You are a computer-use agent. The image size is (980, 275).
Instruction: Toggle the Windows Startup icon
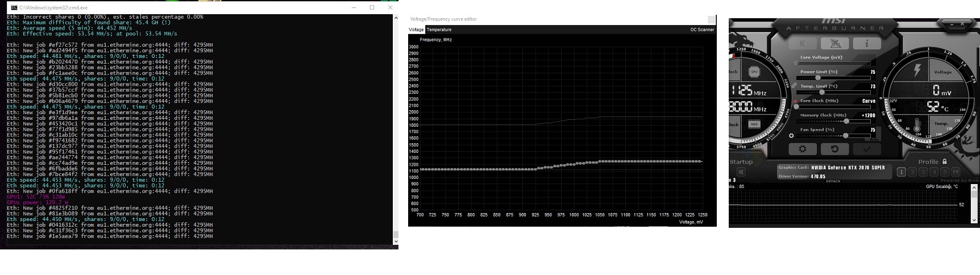pyautogui.click(x=741, y=172)
